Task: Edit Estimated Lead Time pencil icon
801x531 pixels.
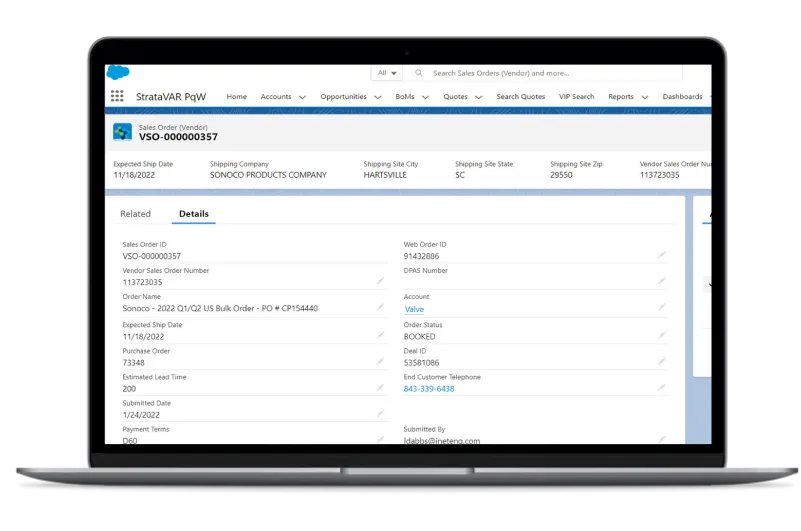Action: pos(381,387)
